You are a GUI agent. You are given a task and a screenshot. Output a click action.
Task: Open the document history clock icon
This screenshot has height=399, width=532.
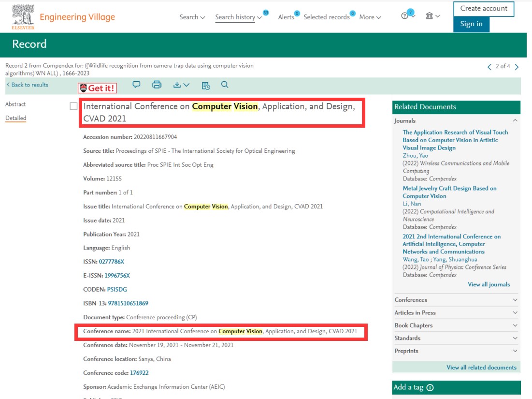pyautogui.click(x=206, y=86)
